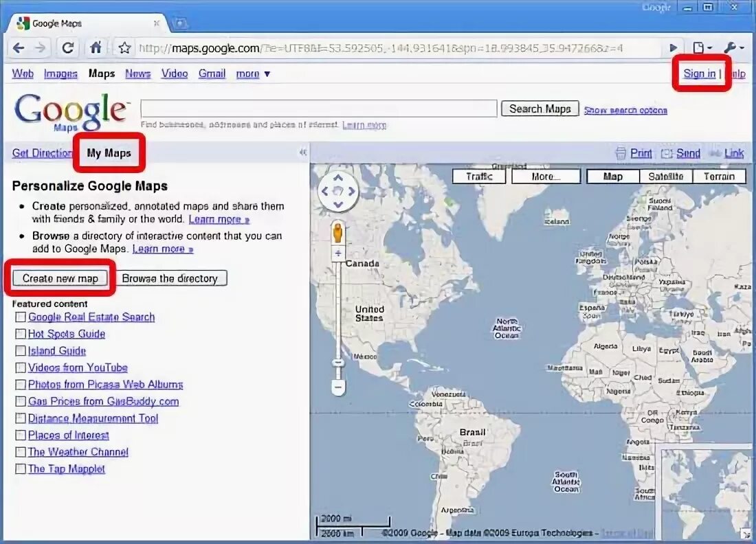The width and height of the screenshot is (756, 544).
Task: Click the Link link above map
Action: pos(734,153)
